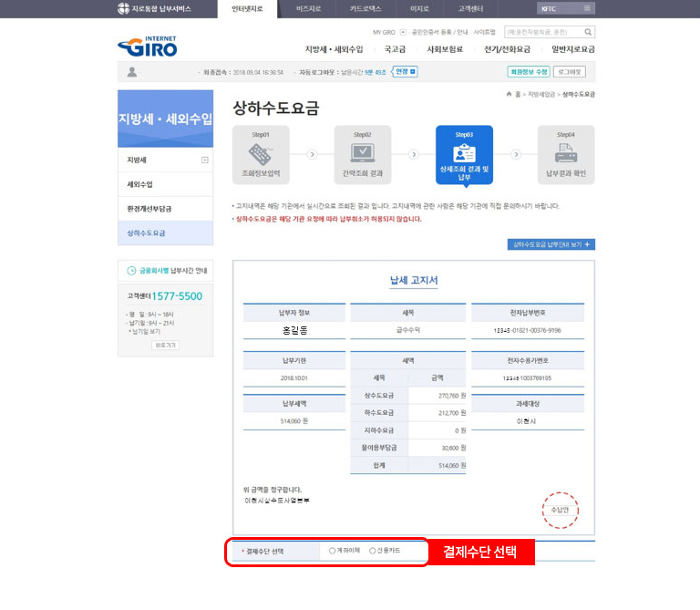700x610 pixels.
Task: Click the arrow between Step02 and Step03
Action: pyautogui.click(x=414, y=154)
